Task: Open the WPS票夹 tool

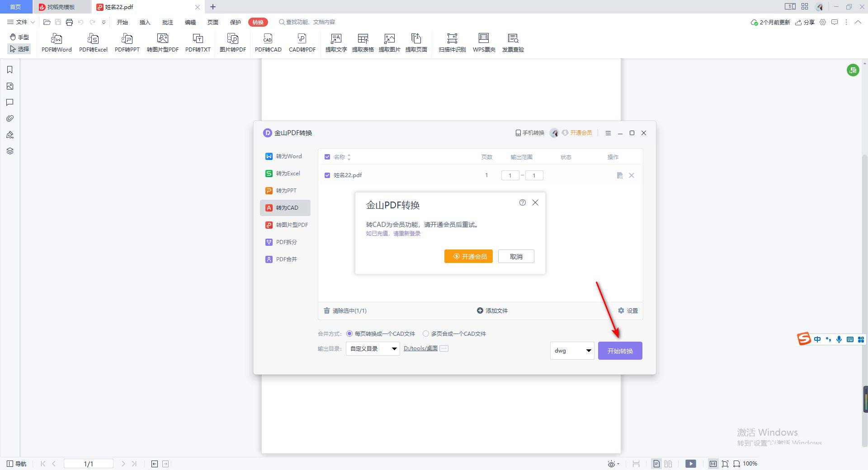Action: [484, 43]
